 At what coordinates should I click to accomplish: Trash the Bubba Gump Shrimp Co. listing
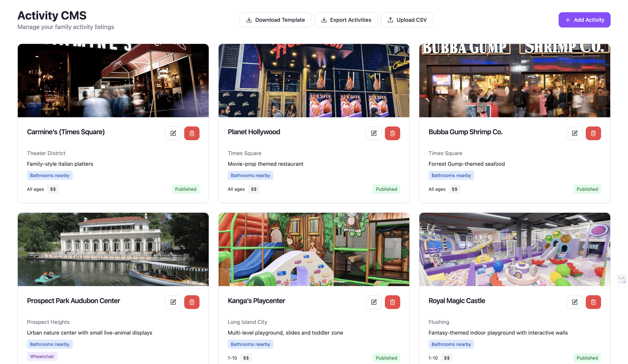[x=593, y=133]
